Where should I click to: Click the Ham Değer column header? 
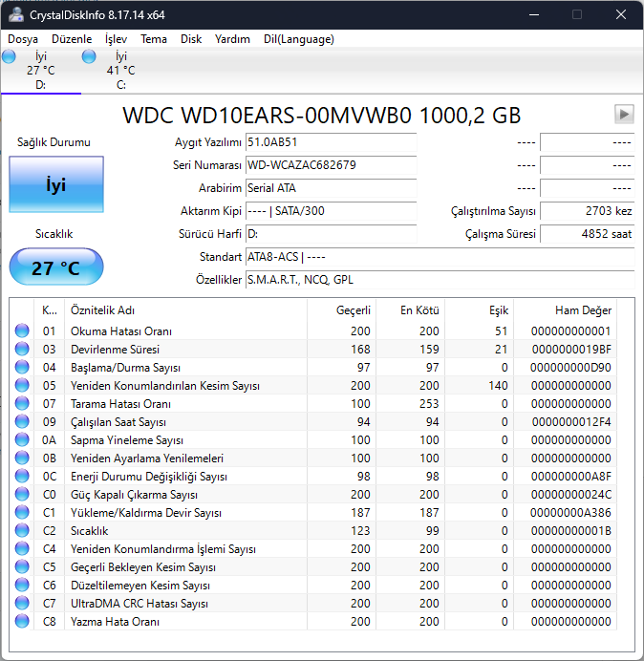[x=565, y=310]
